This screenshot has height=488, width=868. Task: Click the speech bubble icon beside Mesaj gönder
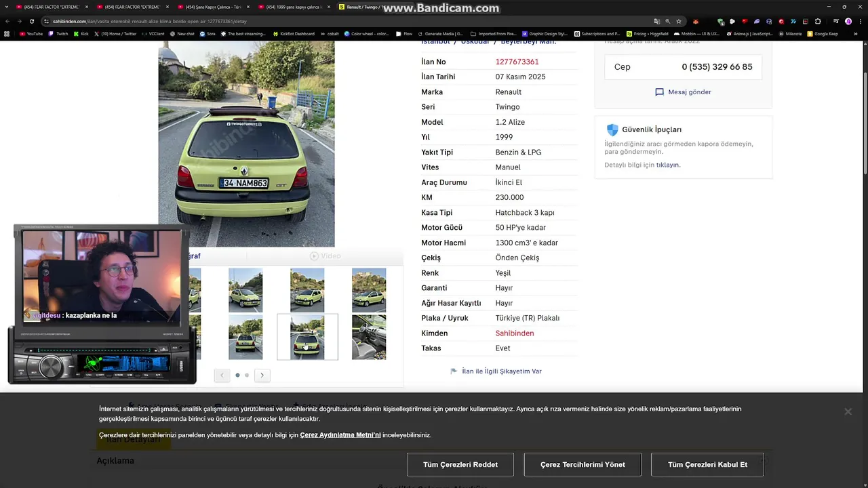tap(659, 92)
